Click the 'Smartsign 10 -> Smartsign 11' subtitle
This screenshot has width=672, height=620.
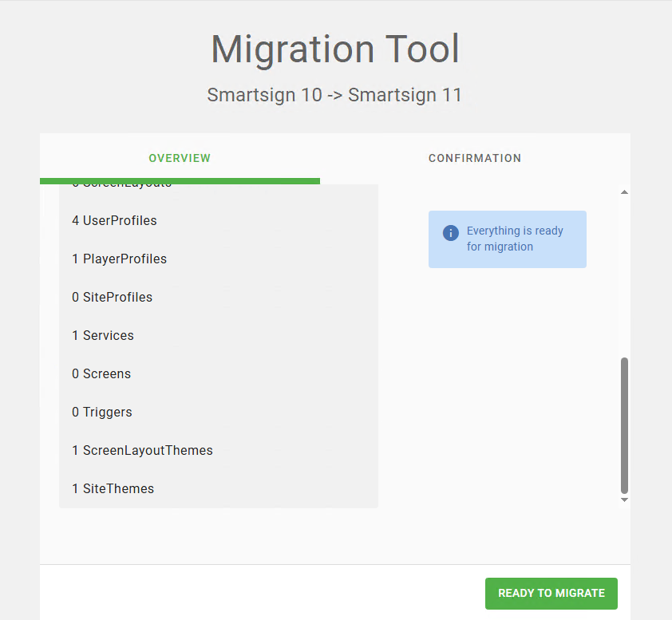(x=334, y=95)
